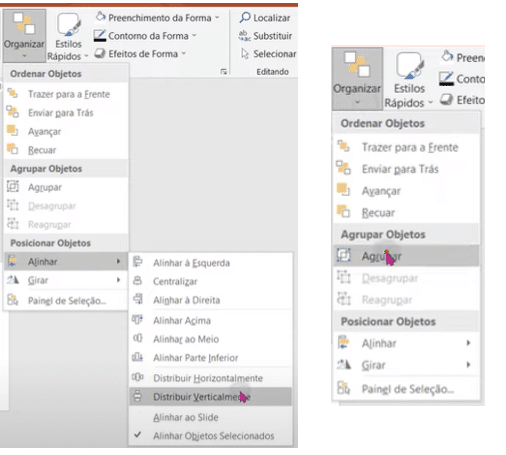Open Organizar dropdown in right ribbon

357,79
